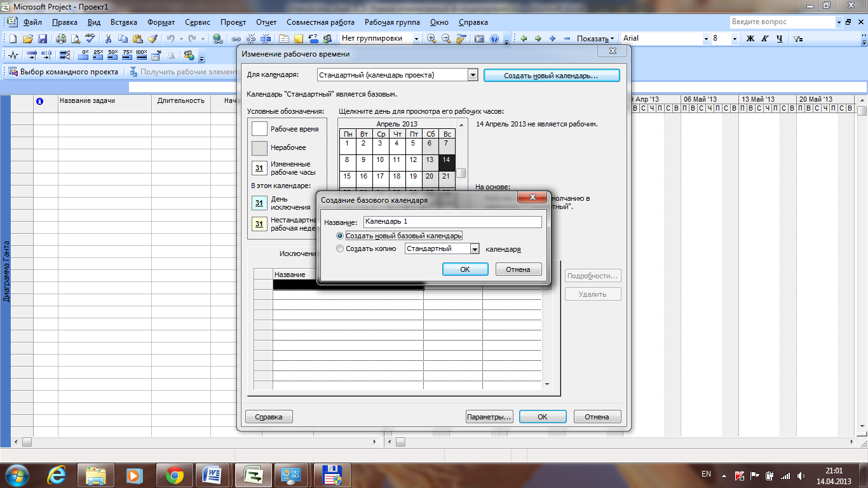Mark task 100% complete via toolbar icon
Screen dimensions: 868x488
(141, 55)
